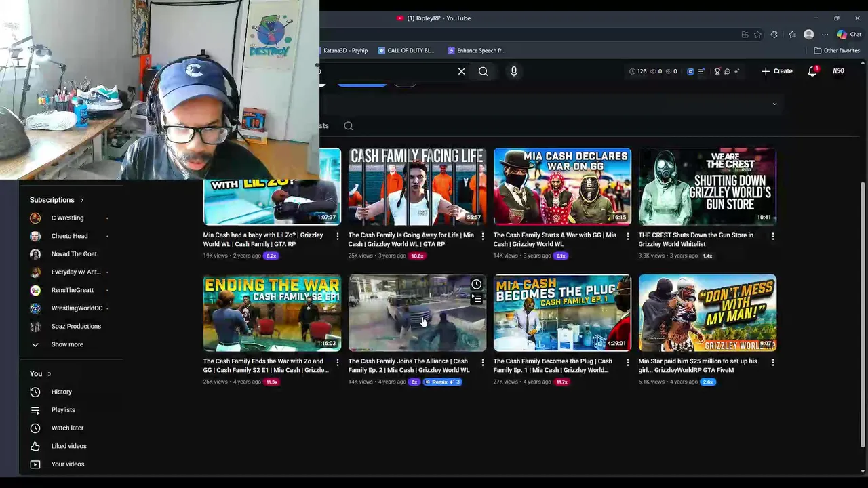Screen dimensions: 868x488
Task: Click the Remix 3 badge
Action: tap(443, 382)
